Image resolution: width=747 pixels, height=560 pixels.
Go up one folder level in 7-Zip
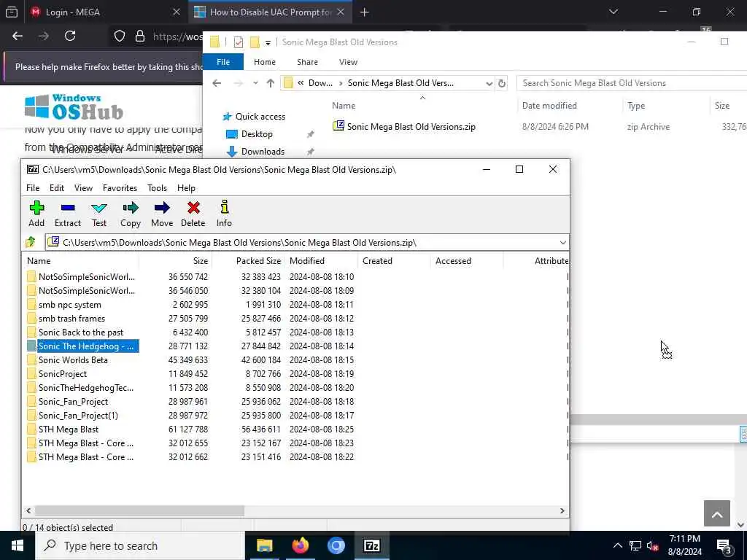point(31,242)
